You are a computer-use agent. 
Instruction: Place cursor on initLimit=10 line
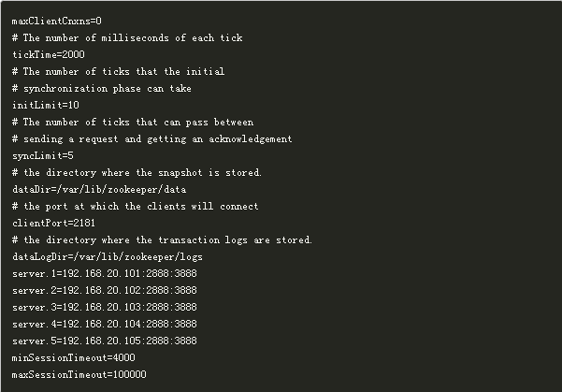pos(46,105)
